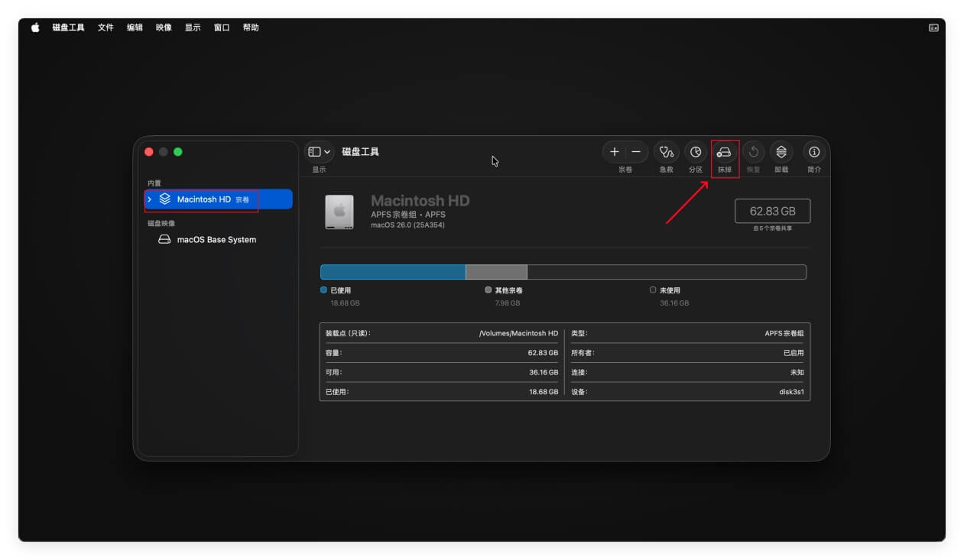Click the 62.83 GB capacity box
The image size is (964, 560).
coord(772,211)
